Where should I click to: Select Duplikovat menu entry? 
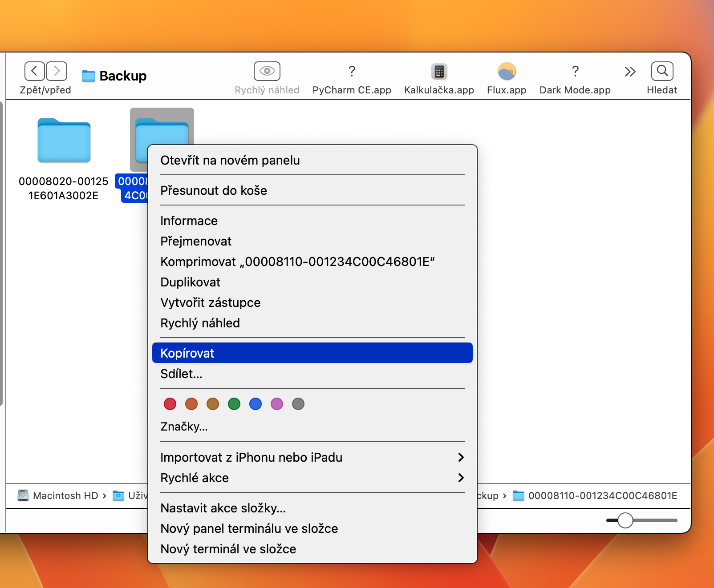[312, 282]
